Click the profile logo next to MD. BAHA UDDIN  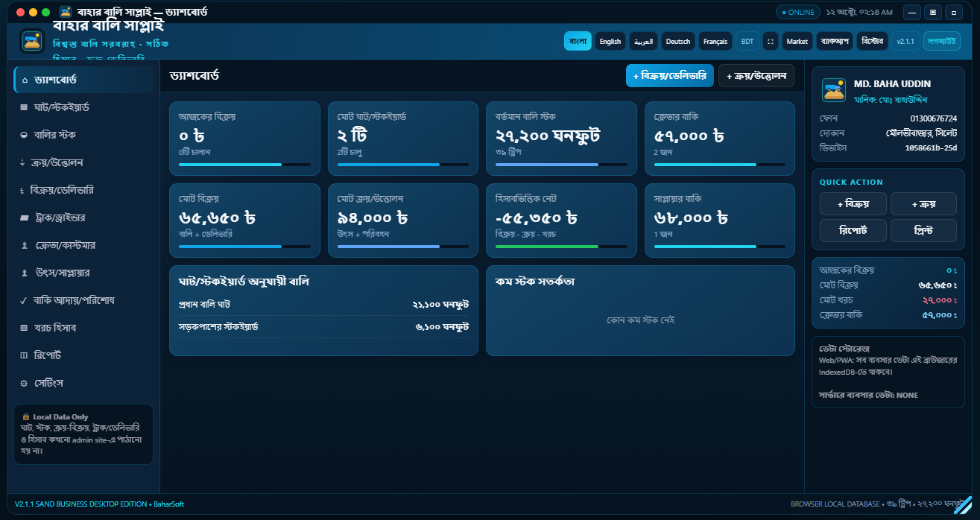click(x=834, y=90)
